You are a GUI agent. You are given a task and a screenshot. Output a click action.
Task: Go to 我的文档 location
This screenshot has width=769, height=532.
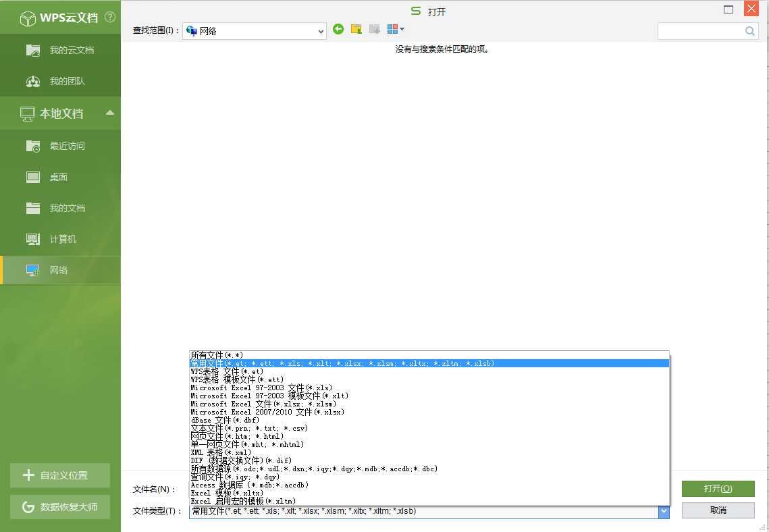pos(60,208)
